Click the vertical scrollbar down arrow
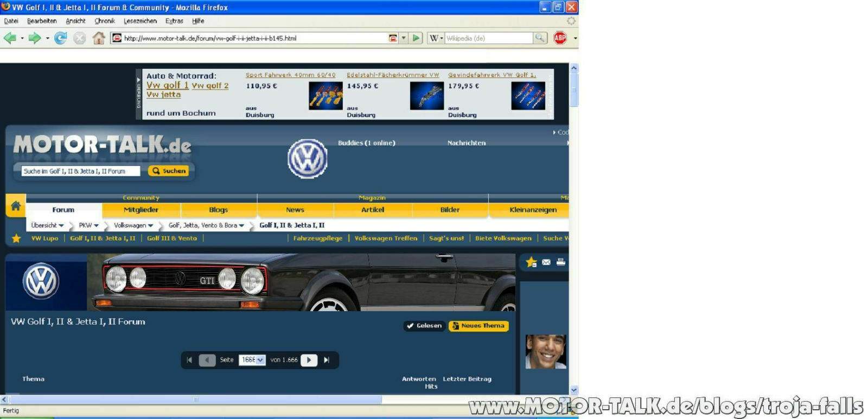The image size is (868, 419). click(574, 390)
